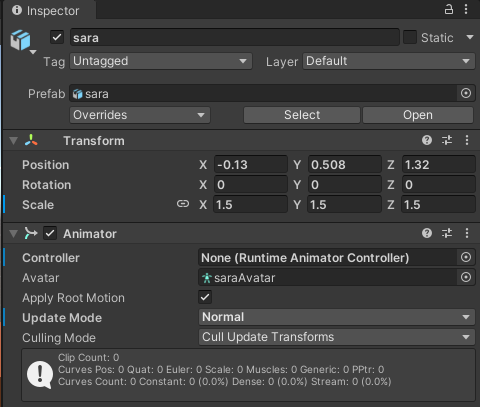The height and width of the screenshot is (407, 480).
Task: Open the Animator component context menu
Action: (467, 233)
